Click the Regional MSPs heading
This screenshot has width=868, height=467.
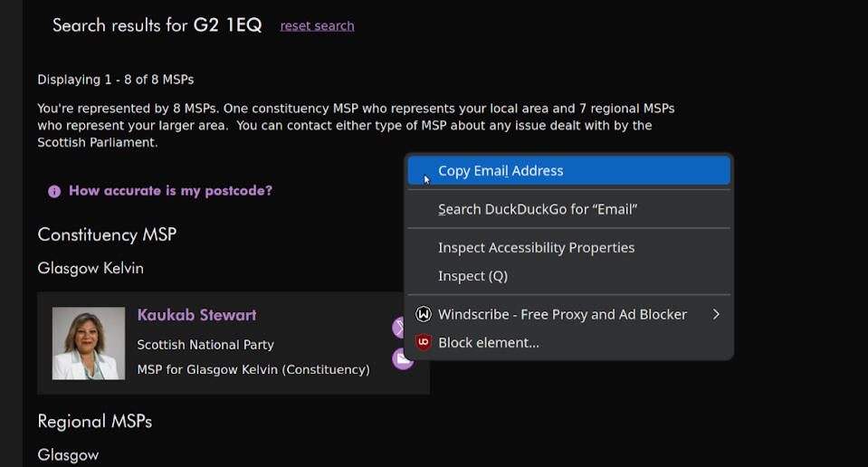95,422
